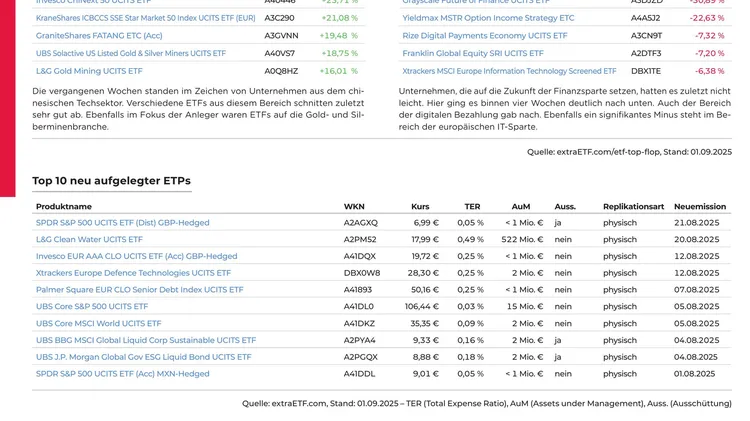The image size is (750, 421).
Task: Select price 106,44 € cell
Action: pos(421,307)
